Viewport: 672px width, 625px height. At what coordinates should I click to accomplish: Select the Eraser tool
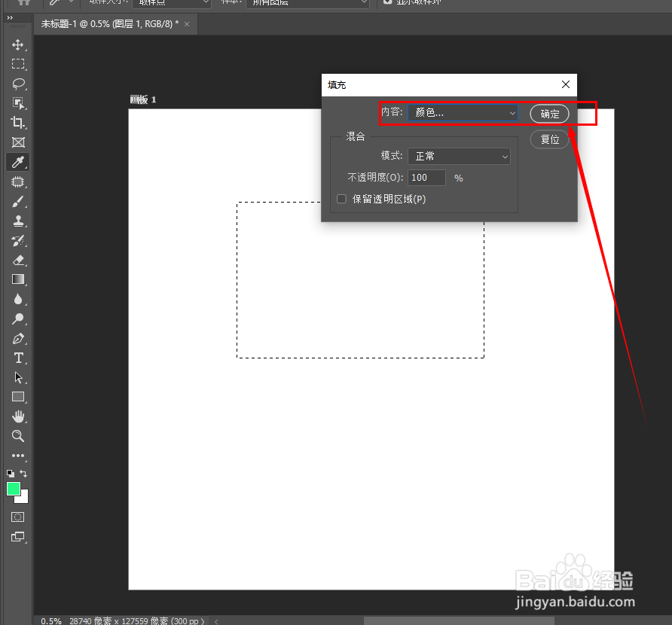pos(18,260)
